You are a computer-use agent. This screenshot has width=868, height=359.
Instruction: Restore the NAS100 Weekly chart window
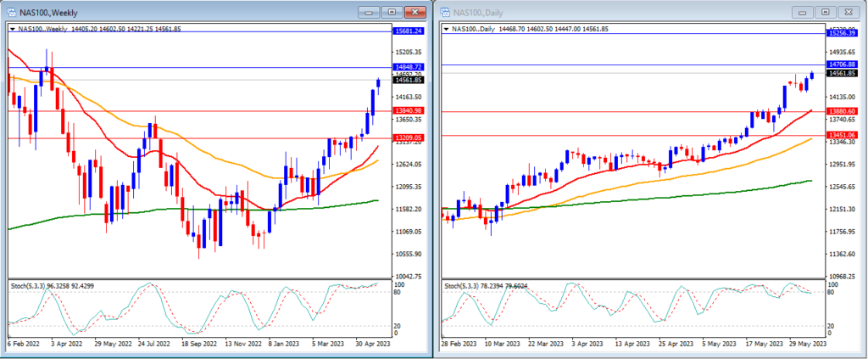pyautogui.click(x=392, y=12)
